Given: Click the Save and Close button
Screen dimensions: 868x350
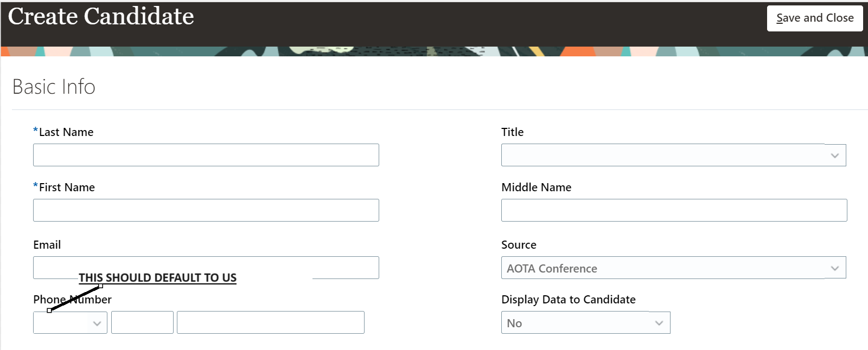Looking at the screenshot, I should click(814, 18).
